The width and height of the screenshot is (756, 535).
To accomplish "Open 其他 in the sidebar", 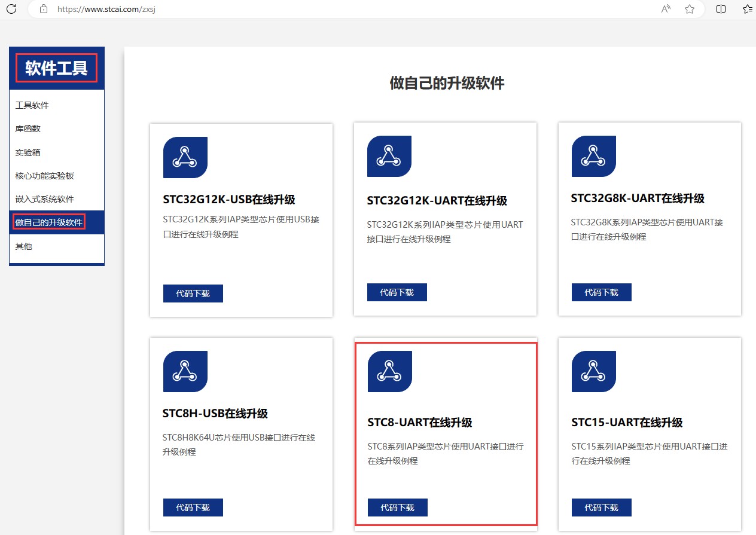I will click(24, 246).
